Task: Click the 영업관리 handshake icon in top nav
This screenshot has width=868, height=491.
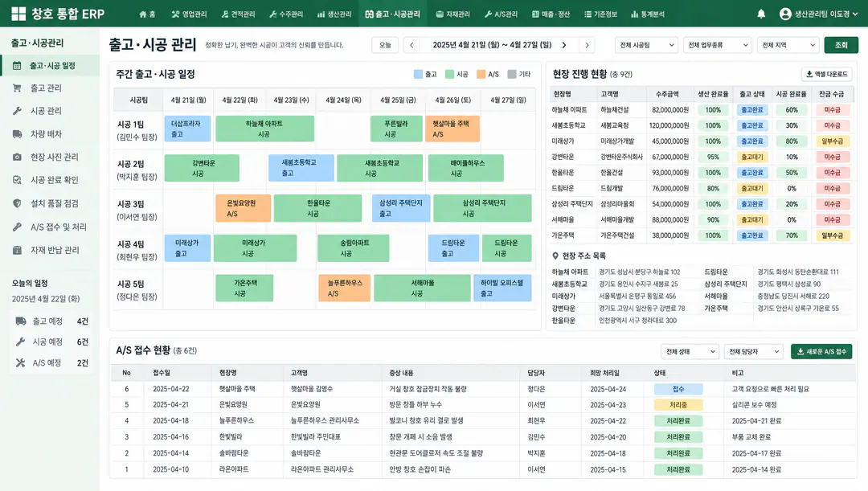Action: pos(175,14)
